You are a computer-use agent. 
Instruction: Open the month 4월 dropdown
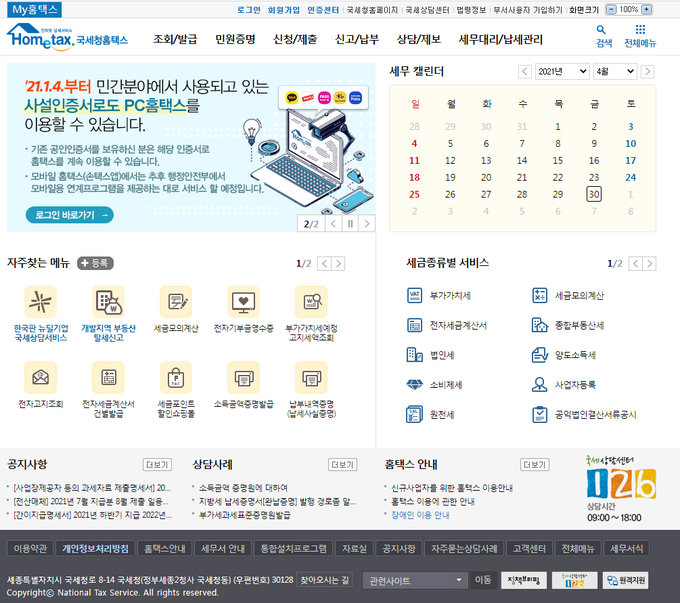[615, 72]
